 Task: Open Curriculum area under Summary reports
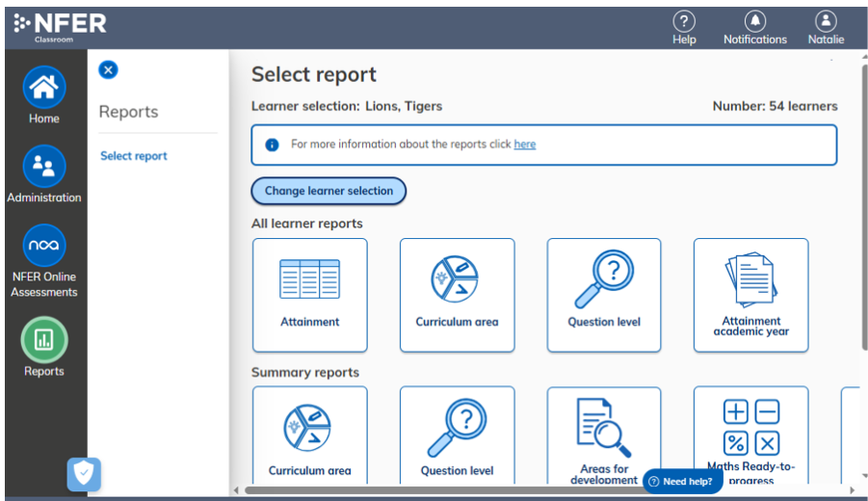tap(310, 435)
